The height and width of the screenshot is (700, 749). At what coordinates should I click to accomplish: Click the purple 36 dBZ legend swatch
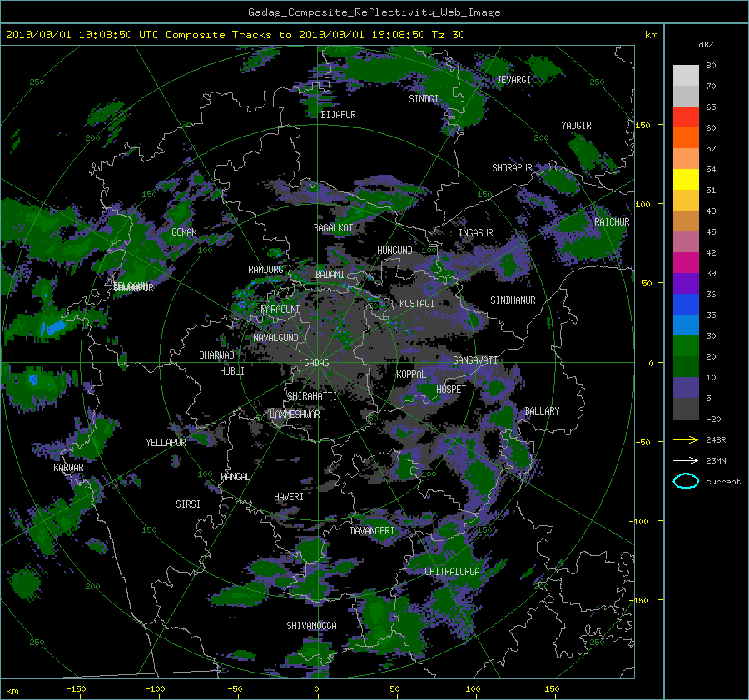[686, 283]
